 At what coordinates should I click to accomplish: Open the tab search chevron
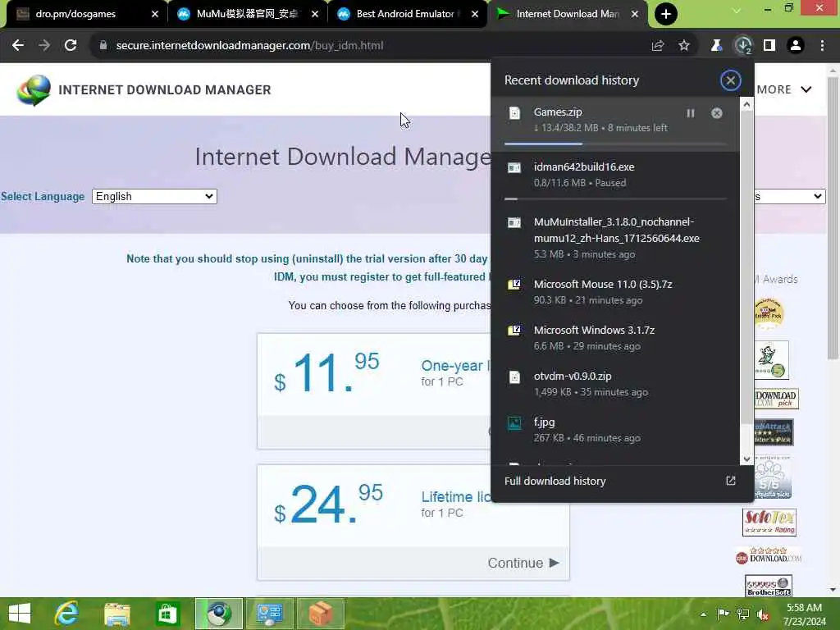click(737, 10)
